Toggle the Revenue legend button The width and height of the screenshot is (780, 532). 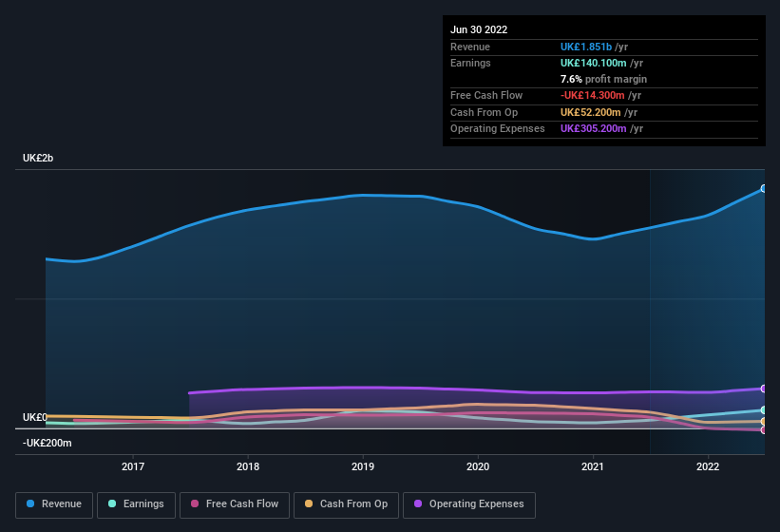point(54,505)
